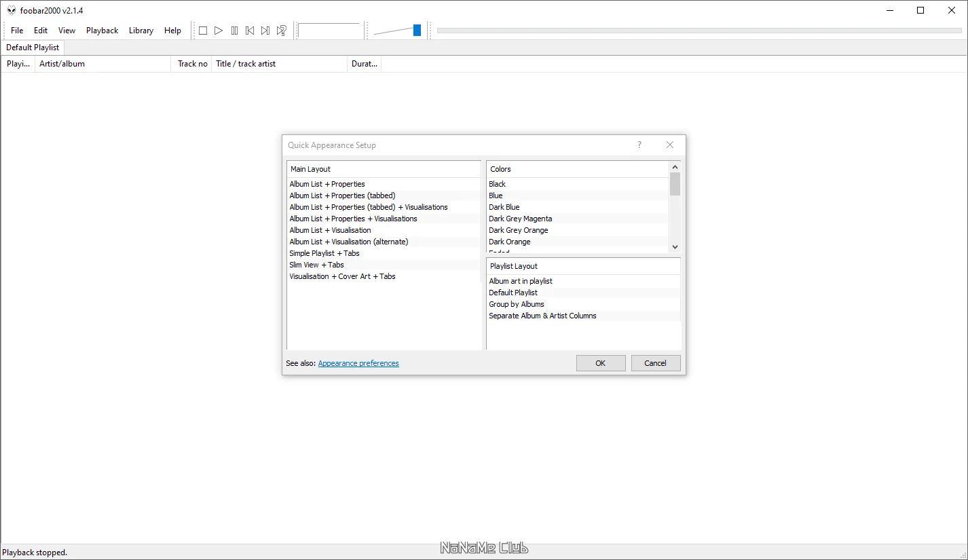Skip to the previous track
This screenshot has width=968, height=560.
250,31
